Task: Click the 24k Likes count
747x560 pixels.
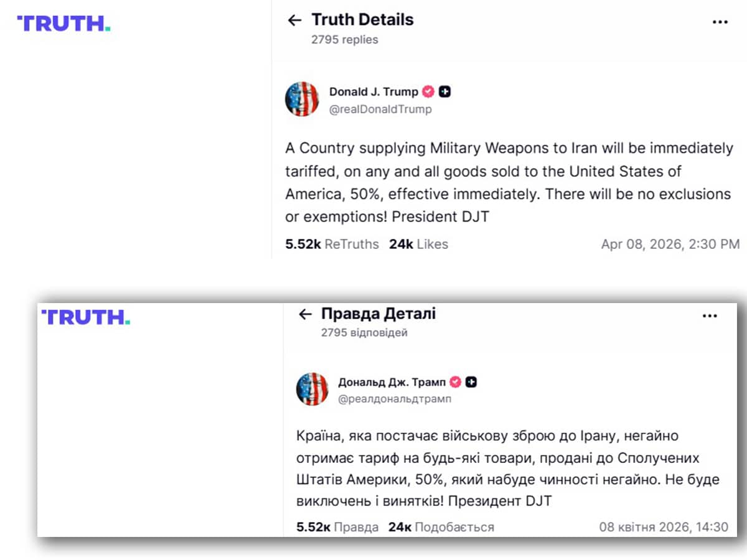Action: pyautogui.click(x=418, y=245)
